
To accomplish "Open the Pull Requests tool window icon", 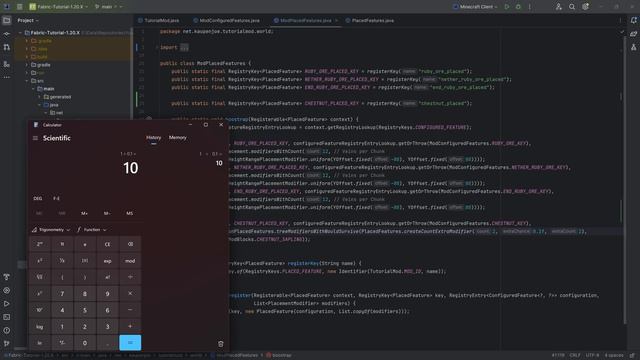I will click(x=7, y=47).
